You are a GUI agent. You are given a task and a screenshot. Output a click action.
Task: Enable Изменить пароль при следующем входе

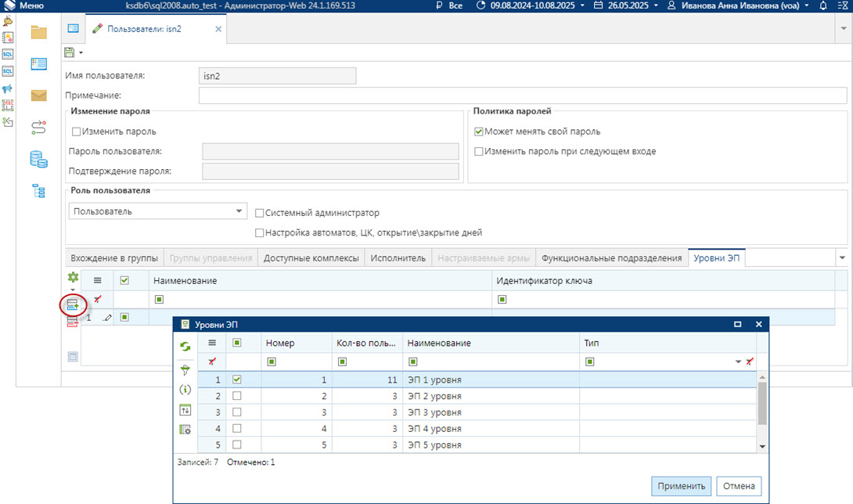479,151
